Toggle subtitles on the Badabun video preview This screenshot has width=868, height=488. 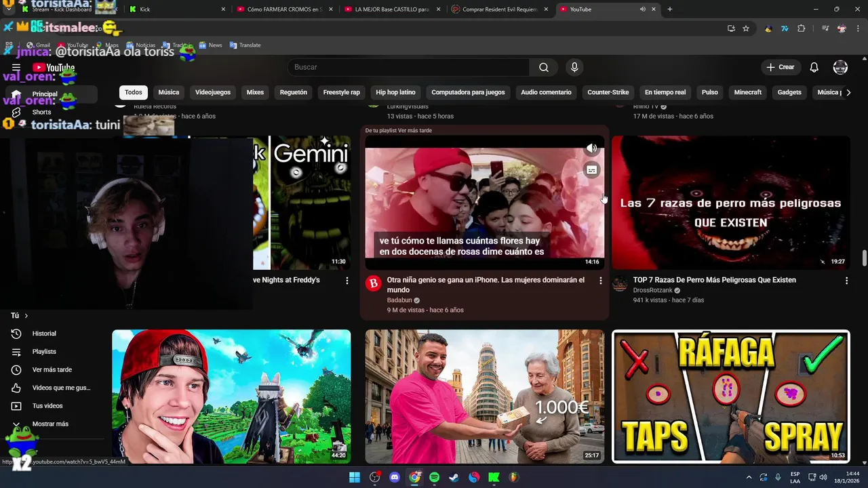[x=592, y=170]
